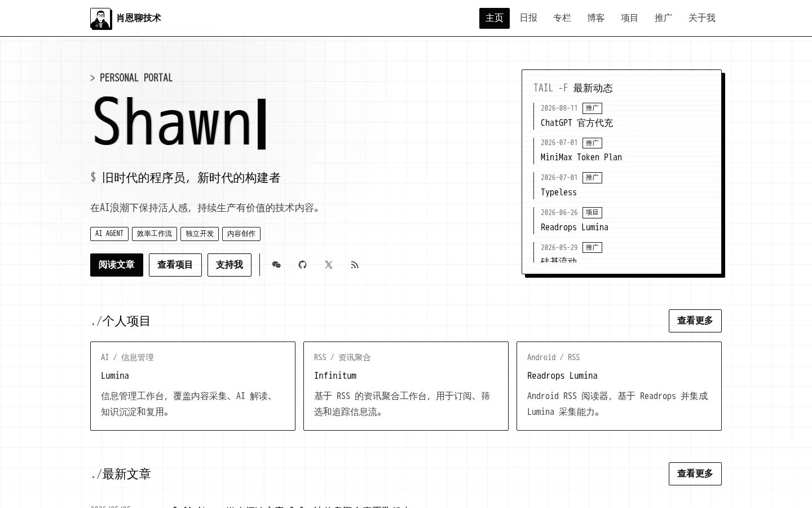Click the Android / RSS card label
Image resolution: width=812 pixels, height=508 pixels.
(553, 357)
